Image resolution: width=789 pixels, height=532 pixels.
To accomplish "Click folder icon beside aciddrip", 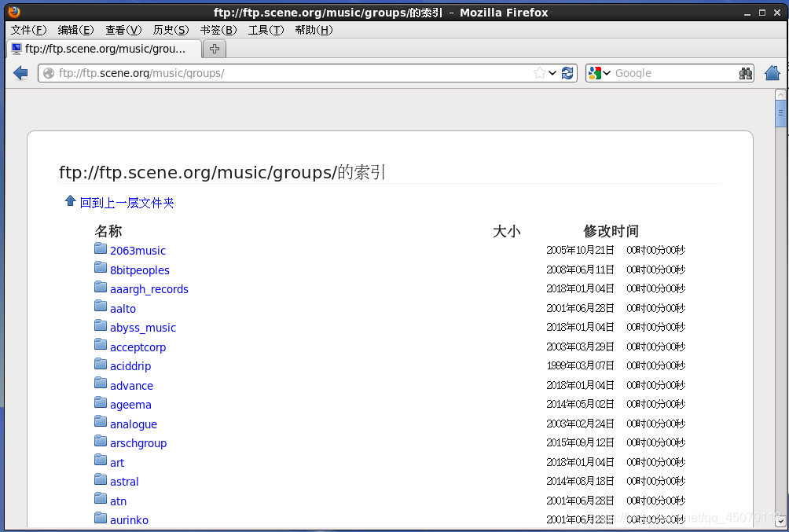I will (x=101, y=364).
